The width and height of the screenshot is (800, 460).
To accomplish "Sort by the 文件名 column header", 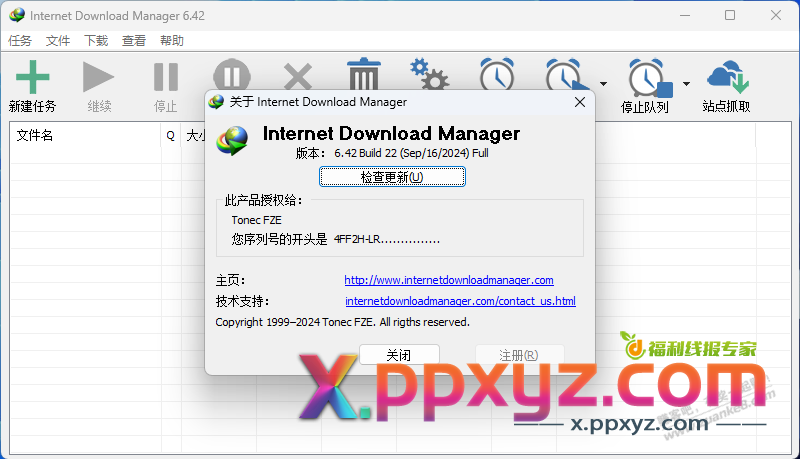I will [x=85, y=136].
